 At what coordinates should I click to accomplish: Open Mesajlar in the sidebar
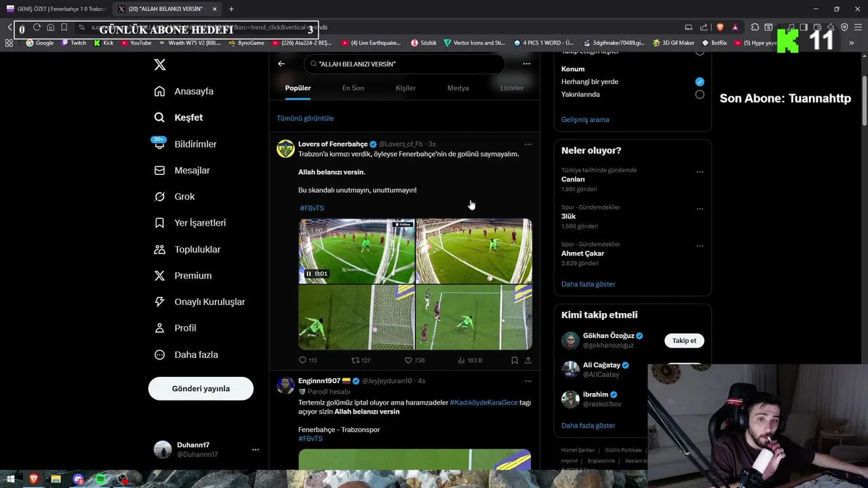pyautogui.click(x=182, y=170)
